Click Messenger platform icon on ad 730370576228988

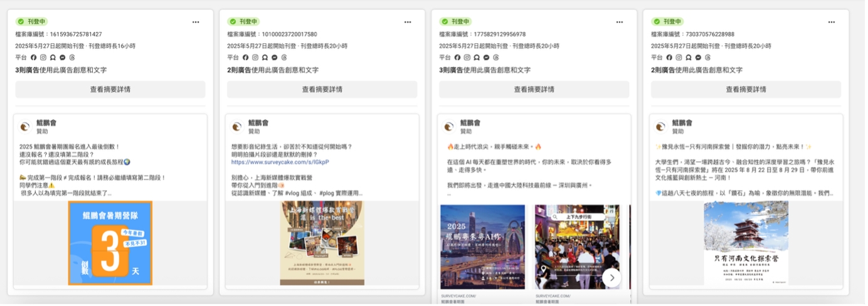[699, 58]
